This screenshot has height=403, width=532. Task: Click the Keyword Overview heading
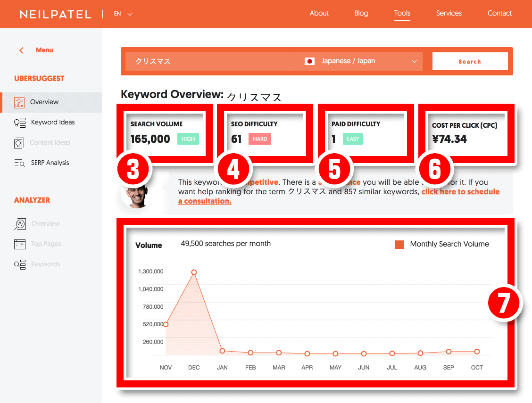click(201, 95)
